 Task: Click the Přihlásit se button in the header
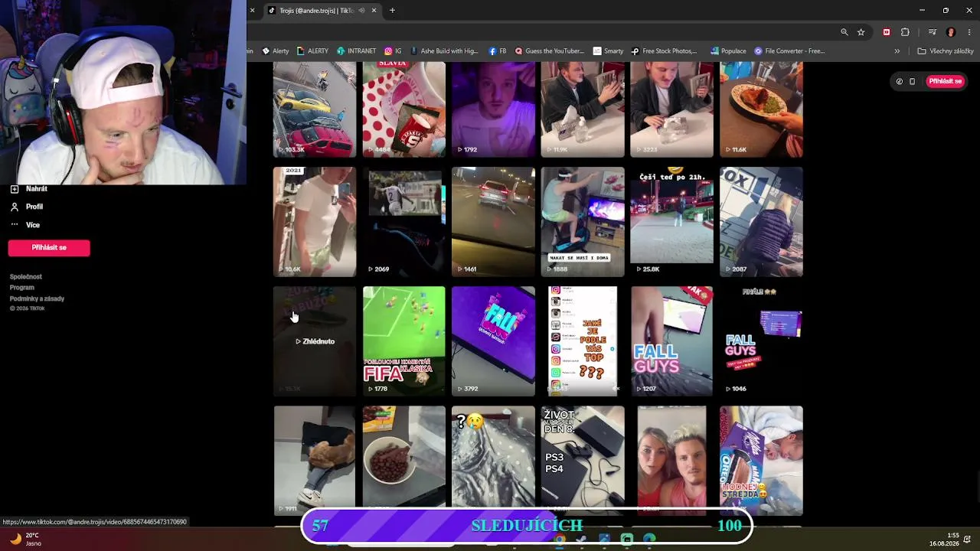(x=945, y=81)
